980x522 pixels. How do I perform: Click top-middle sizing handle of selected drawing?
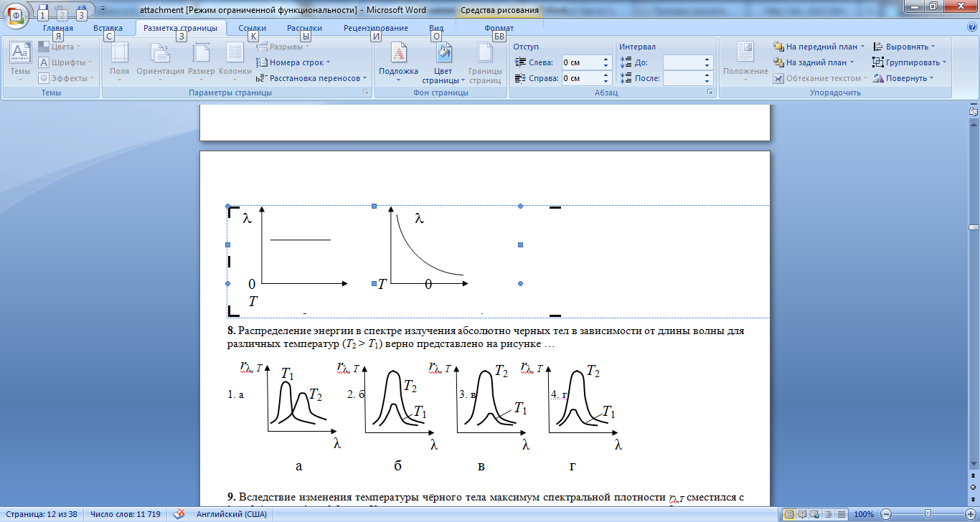pos(374,206)
